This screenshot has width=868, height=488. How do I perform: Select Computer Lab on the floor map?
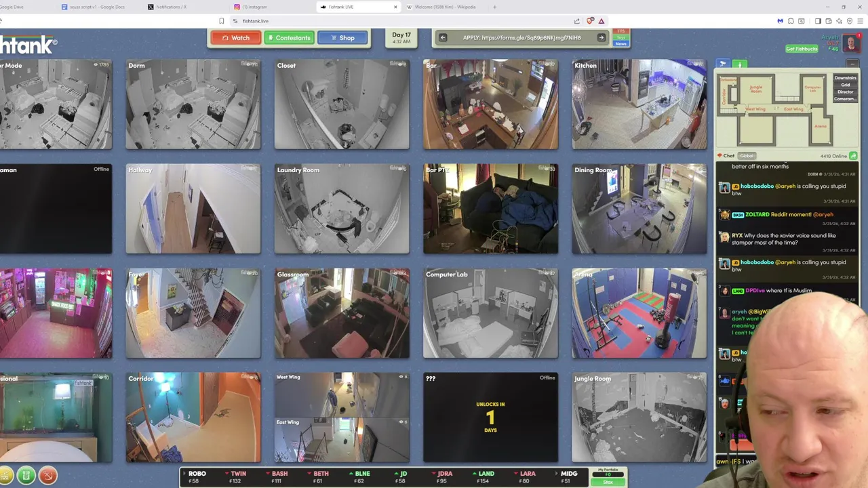(812, 88)
